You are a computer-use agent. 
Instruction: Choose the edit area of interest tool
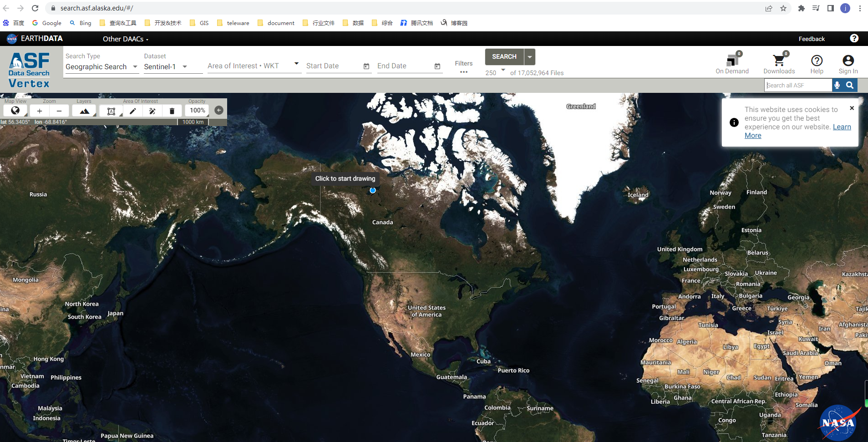[152, 111]
